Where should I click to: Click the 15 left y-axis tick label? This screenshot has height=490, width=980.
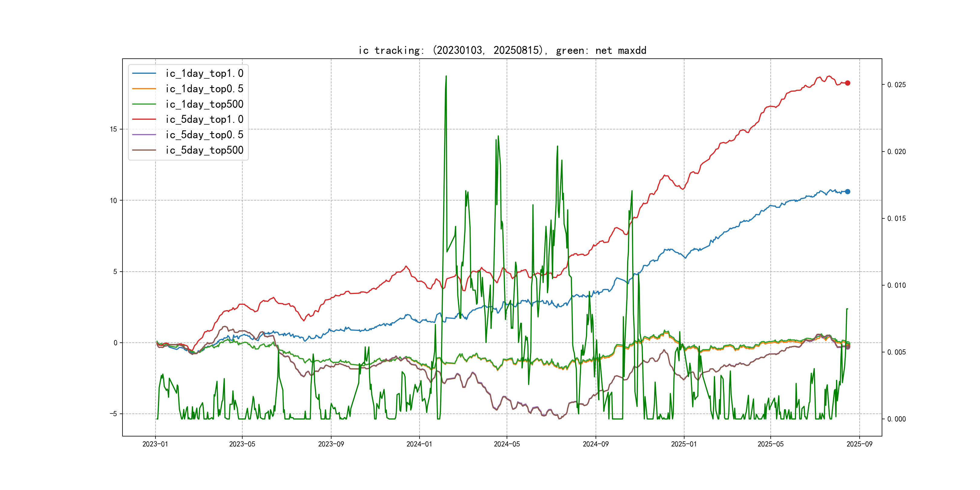113,129
